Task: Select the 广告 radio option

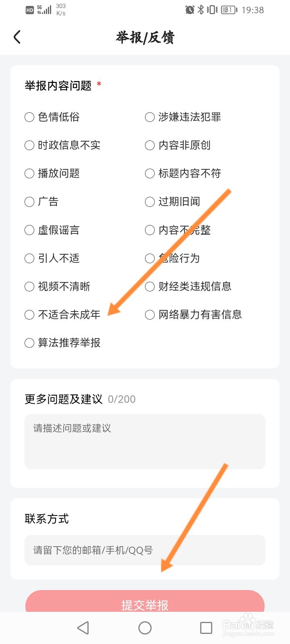Action: [41, 202]
